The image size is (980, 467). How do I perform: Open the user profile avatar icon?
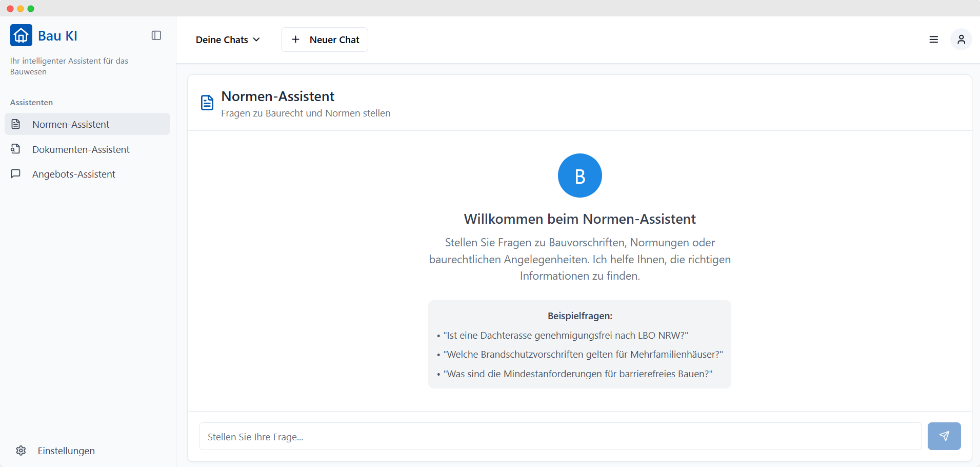[961, 40]
